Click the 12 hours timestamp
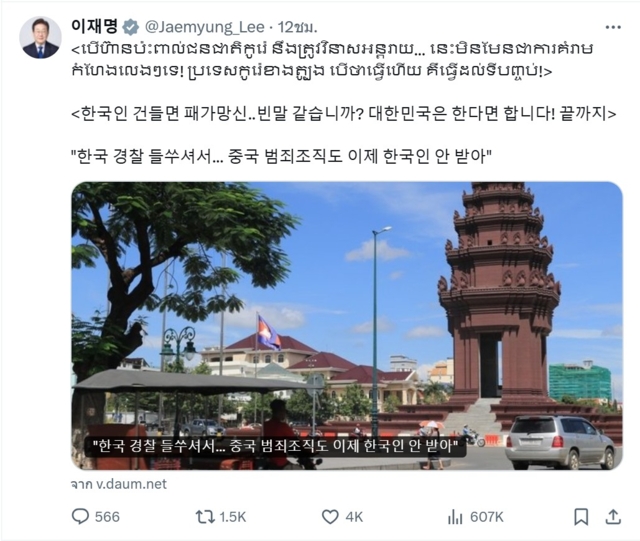640x541 pixels. pyautogui.click(x=297, y=27)
